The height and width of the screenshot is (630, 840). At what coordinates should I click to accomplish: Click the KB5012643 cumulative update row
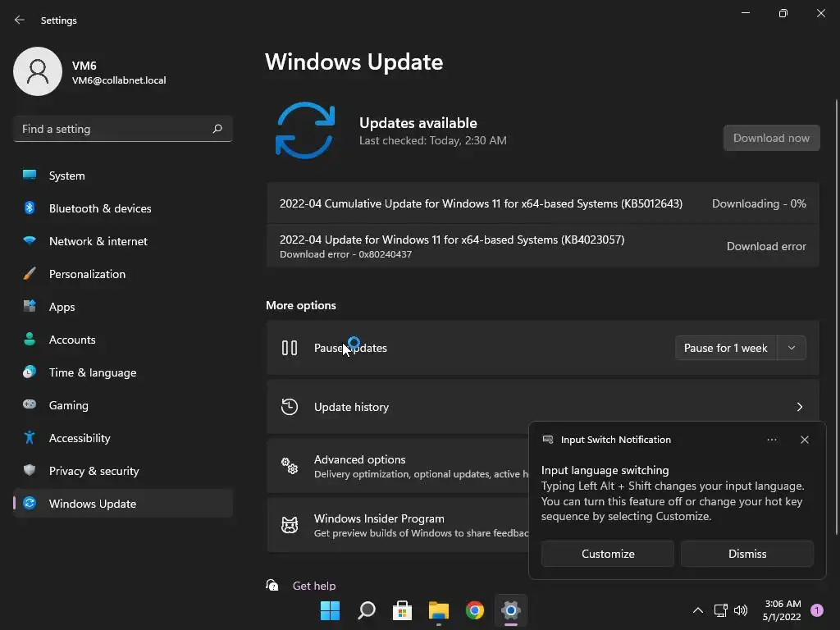[x=543, y=203]
